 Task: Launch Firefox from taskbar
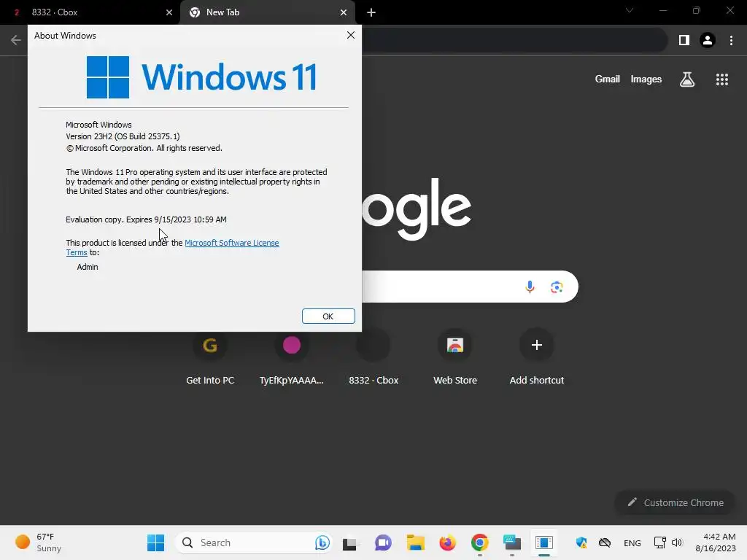447,542
